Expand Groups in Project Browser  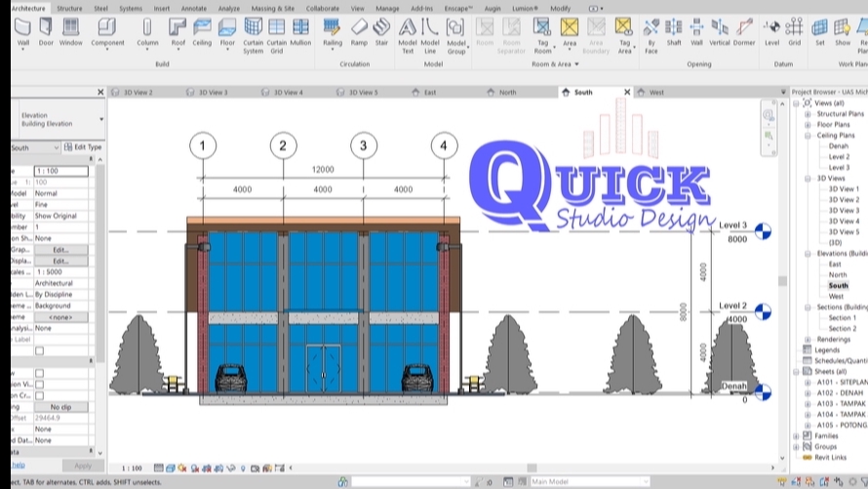click(797, 446)
